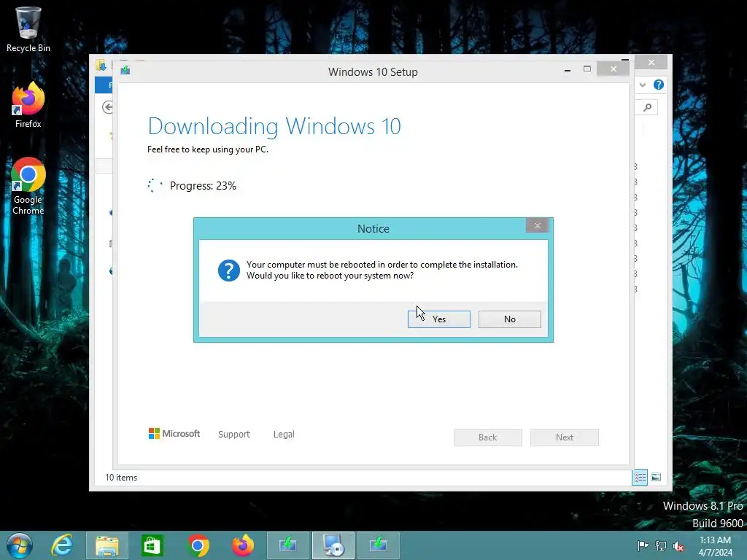Click the 10 items status bar text
The width and height of the screenshot is (747, 560).
coord(121,478)
